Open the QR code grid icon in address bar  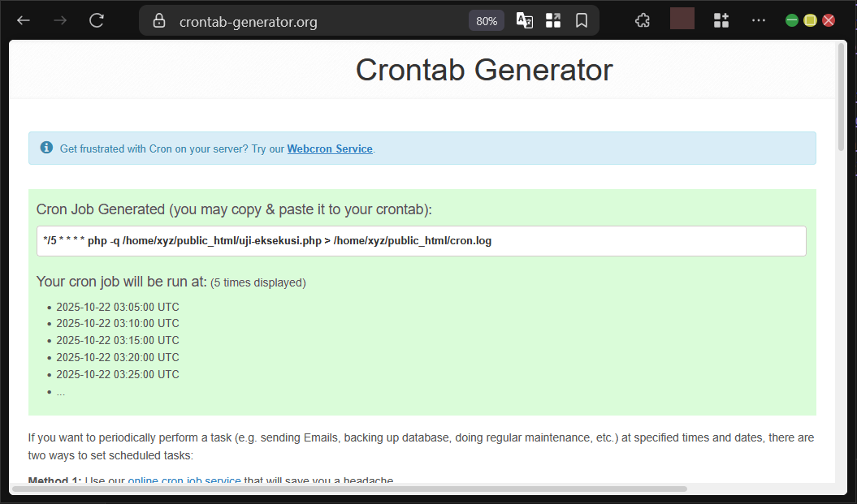coord(553,21)
